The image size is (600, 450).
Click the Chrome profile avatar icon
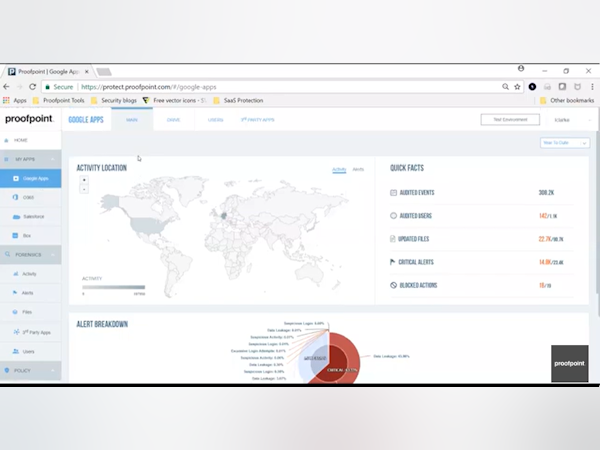(521, 68)
